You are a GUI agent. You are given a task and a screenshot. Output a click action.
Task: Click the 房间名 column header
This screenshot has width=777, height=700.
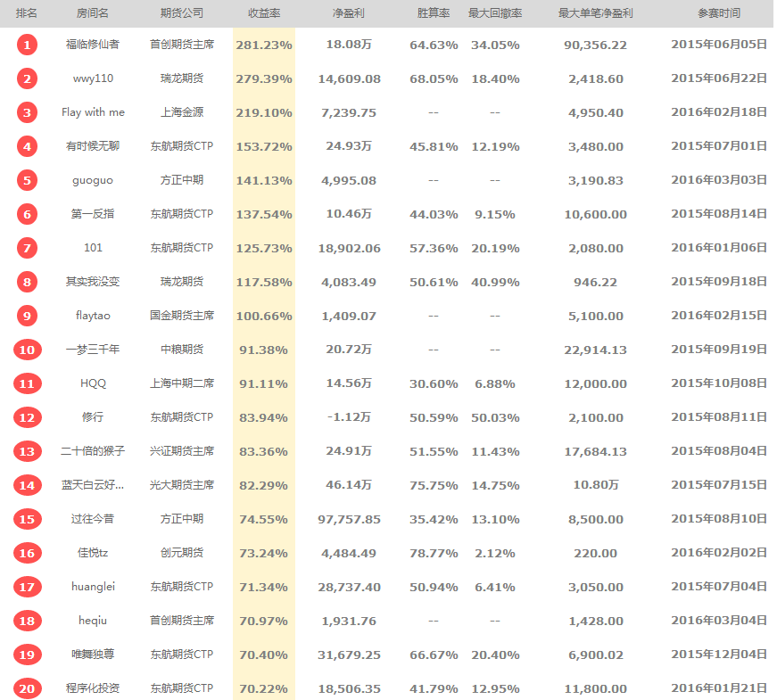tap(93, 13)
